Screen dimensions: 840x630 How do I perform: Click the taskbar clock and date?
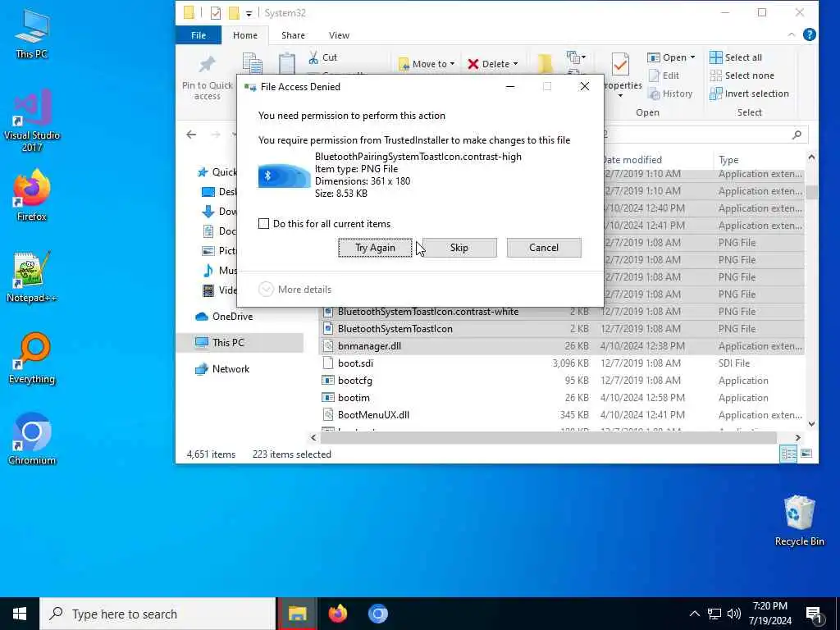(769, 614)
